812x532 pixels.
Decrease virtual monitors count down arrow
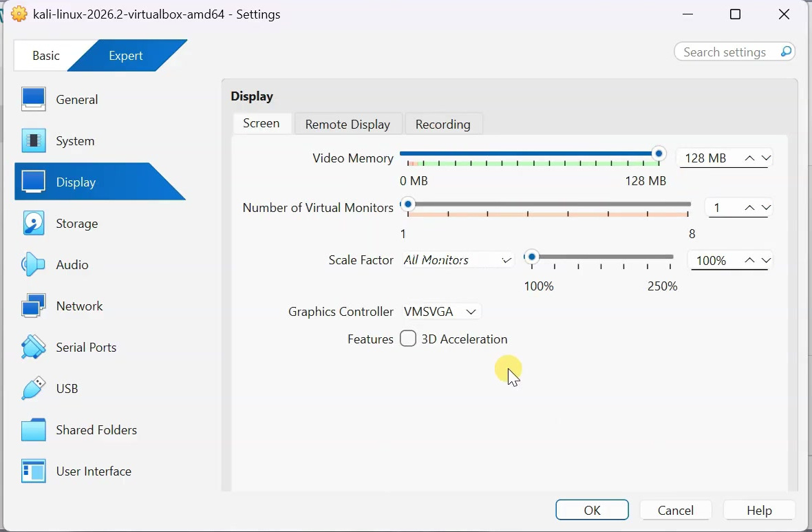coord(766,208)
